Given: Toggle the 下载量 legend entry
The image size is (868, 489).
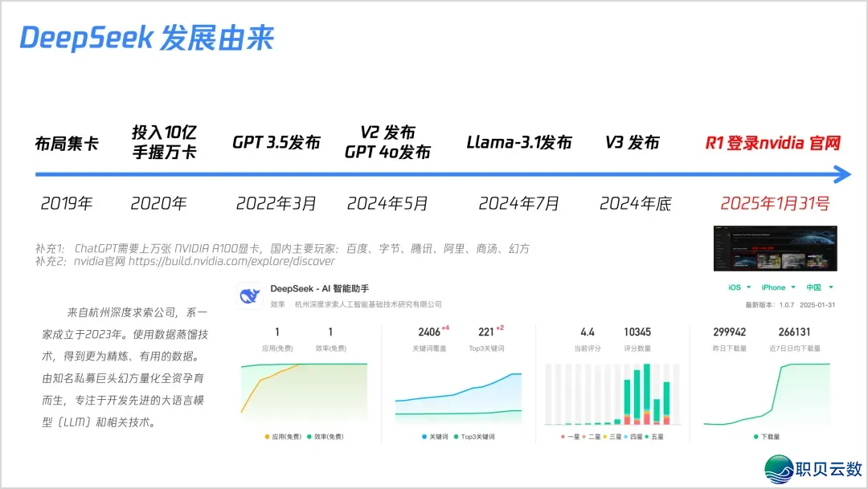Looking at the screenshot, I should 767,437.
